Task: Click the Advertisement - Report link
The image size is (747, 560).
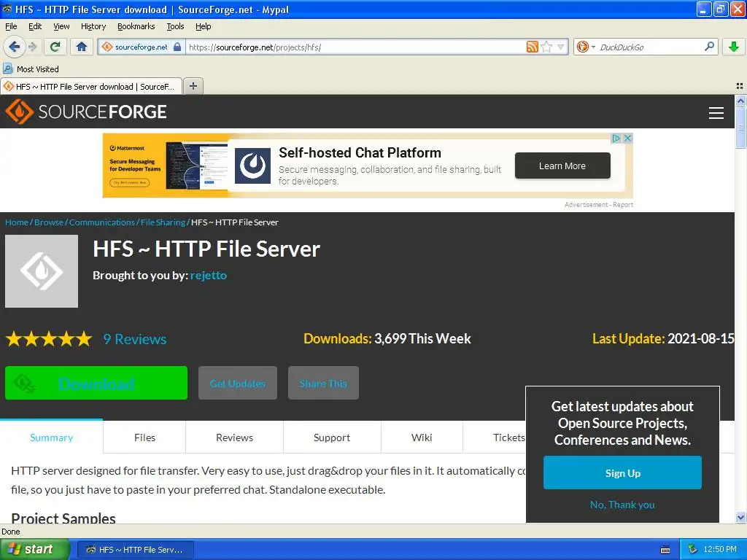Action: click(x=599, y=205)
